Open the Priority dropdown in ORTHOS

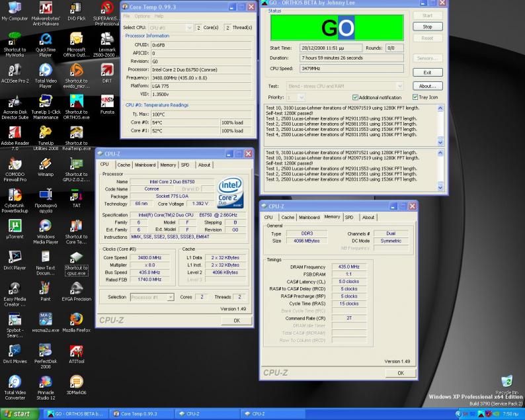pyautogui.click(x=296, y=97)
